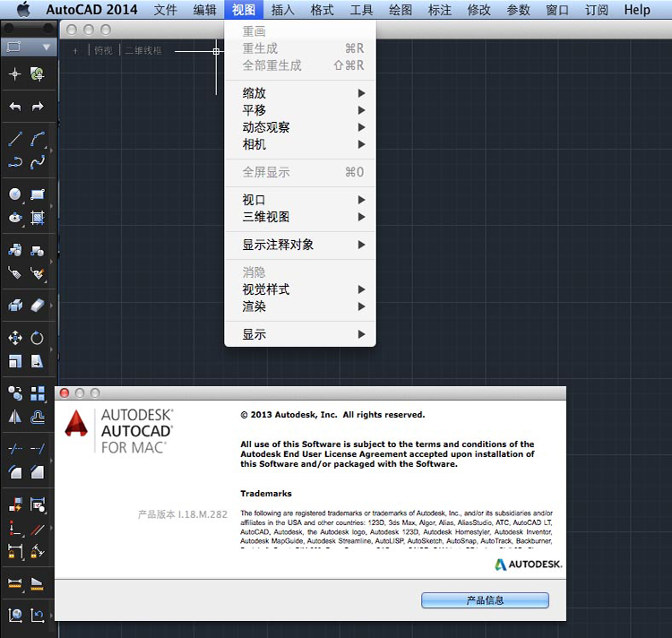Image resolution: width=672 pixels, height=638 pixels.
Task: Open the 编辑 menu
Action: (205, 10)
